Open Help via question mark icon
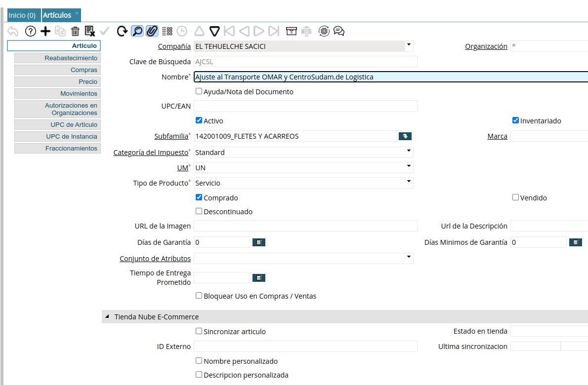The height and width of the screenshot is (385, 588). 30,31
